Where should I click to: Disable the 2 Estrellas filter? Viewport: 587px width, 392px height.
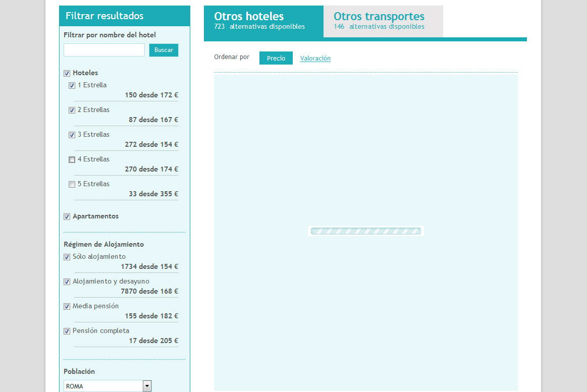72,110
